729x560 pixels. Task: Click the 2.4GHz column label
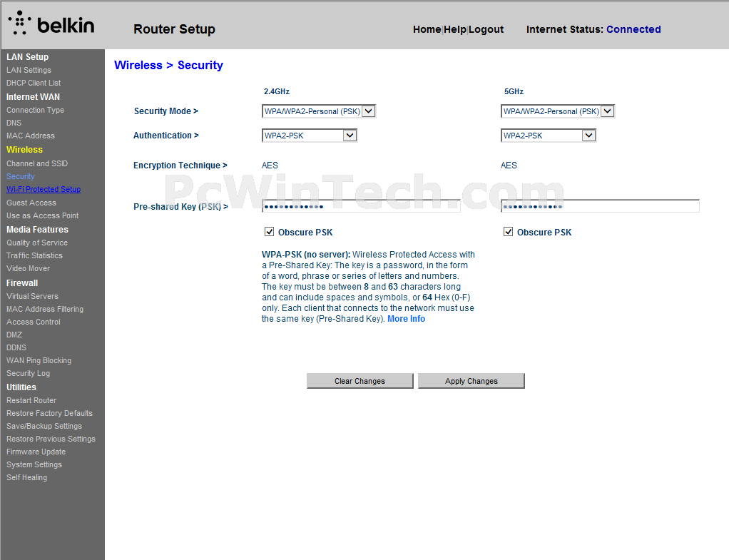pyautogui.click(x=277, y=91)
